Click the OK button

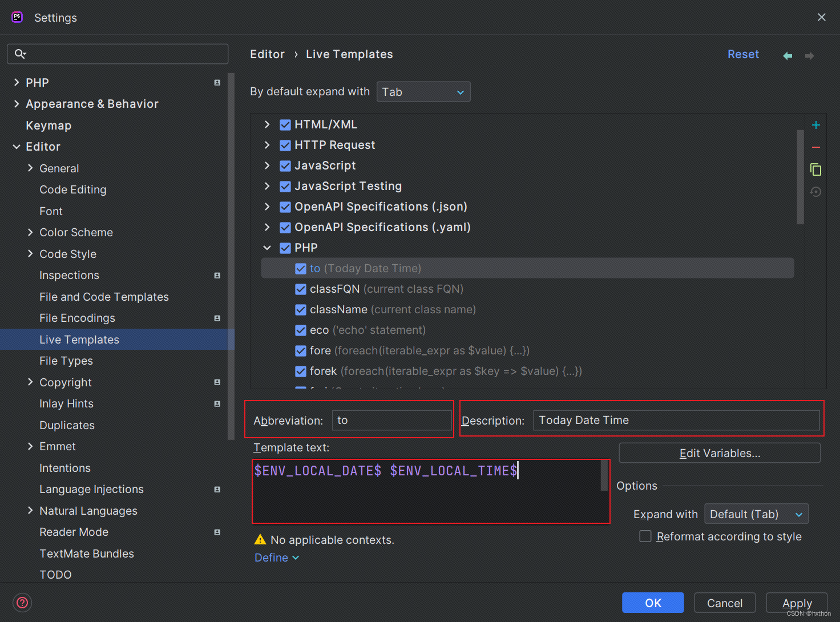coord(653,603)
